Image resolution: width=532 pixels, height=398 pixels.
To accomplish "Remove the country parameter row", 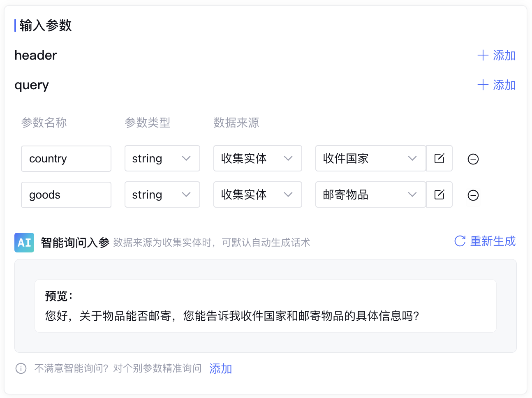I will (473, 159).
